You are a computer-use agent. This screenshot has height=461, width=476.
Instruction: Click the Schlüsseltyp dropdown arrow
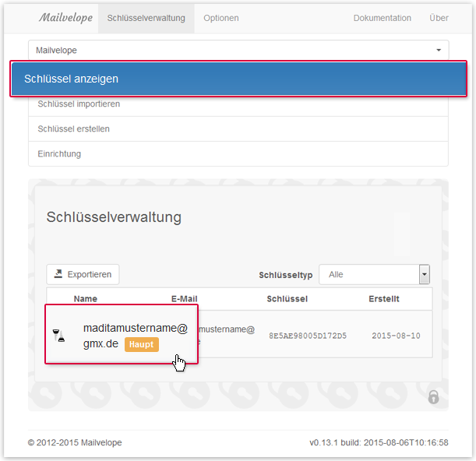424,274
